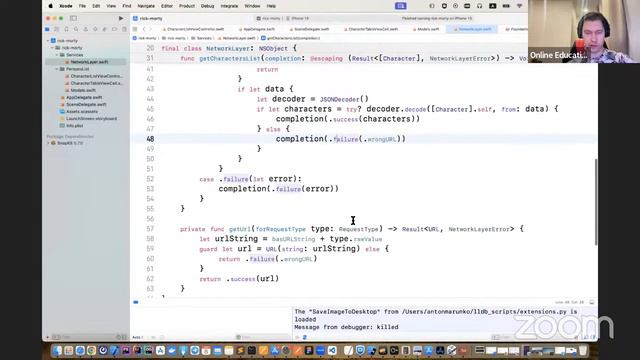Open the getCharactersList method jump bar item
The image size is (640, 360).
click(291, 38)
